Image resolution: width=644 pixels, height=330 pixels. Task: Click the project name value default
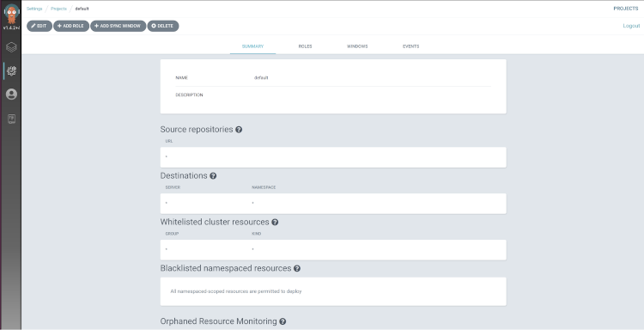(261, 77)
